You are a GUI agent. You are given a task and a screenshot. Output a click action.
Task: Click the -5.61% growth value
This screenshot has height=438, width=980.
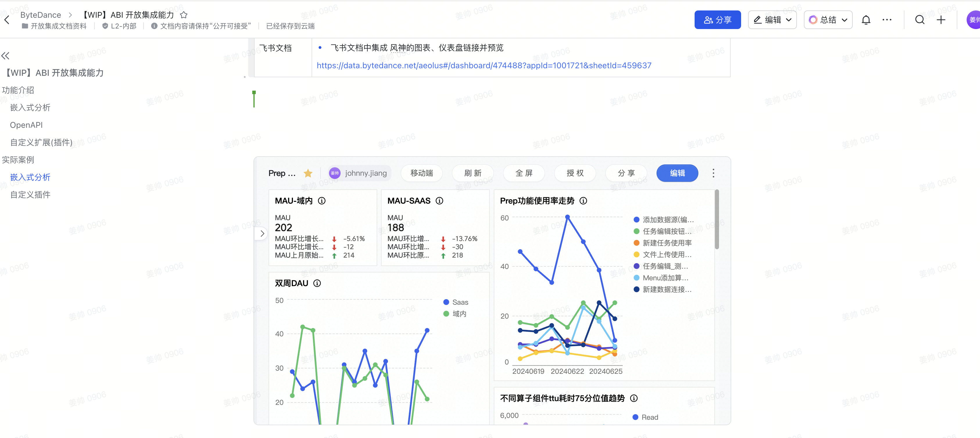(x=354, y=239)
